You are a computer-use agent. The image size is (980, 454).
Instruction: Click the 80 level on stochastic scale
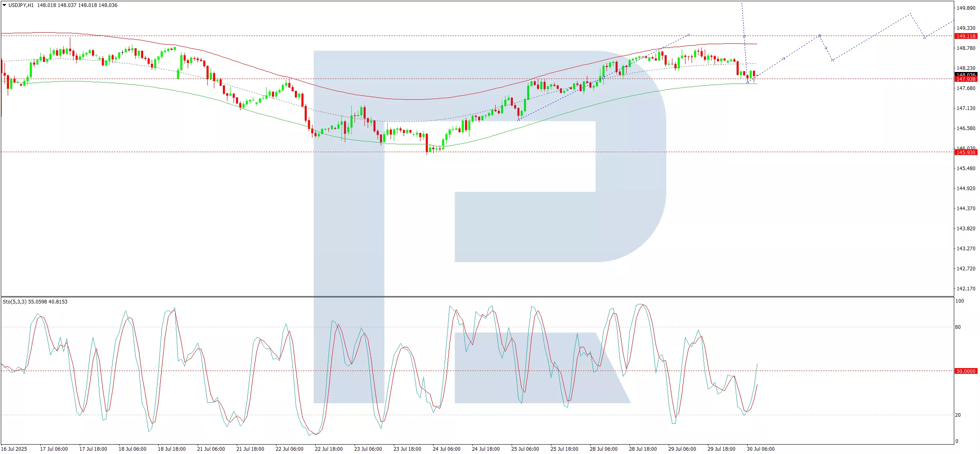click(x=958, y=327)
